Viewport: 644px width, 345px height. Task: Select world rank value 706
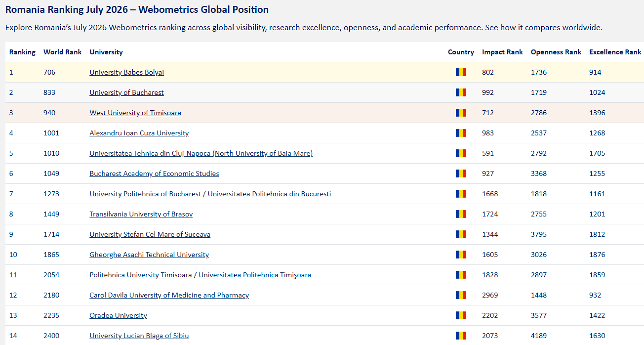49,72
